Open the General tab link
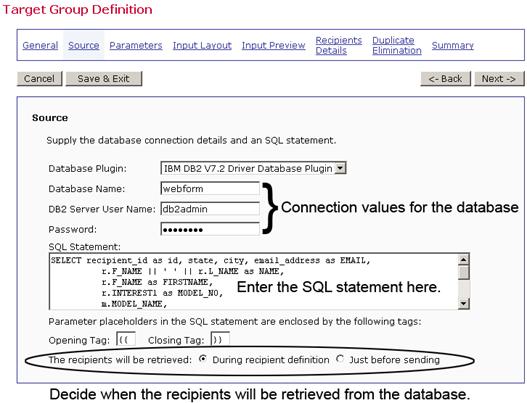The width and height of the screenshot is (527, 403). coord(40,45)
